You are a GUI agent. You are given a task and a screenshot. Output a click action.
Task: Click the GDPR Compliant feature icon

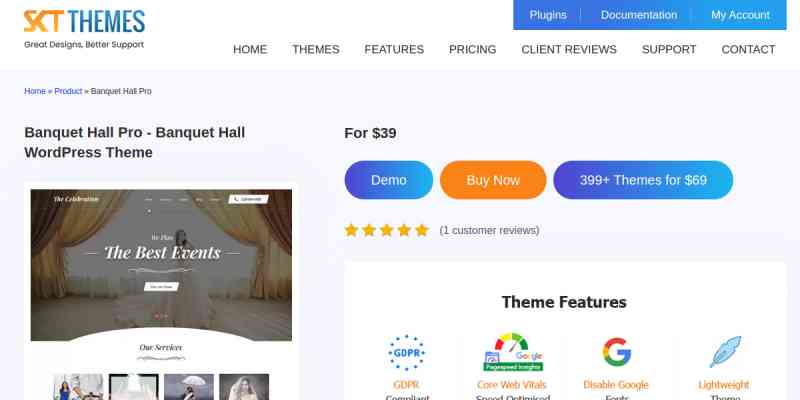[406, 353]
